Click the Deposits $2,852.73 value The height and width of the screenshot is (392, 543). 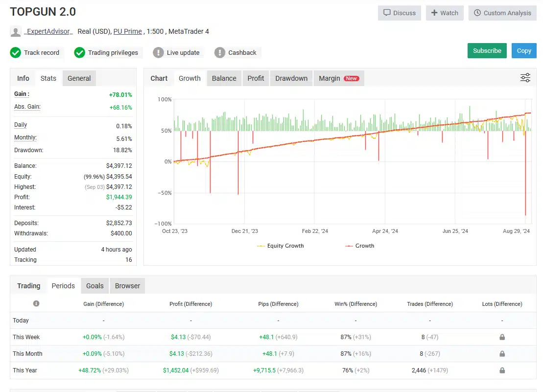coord(119,223)
